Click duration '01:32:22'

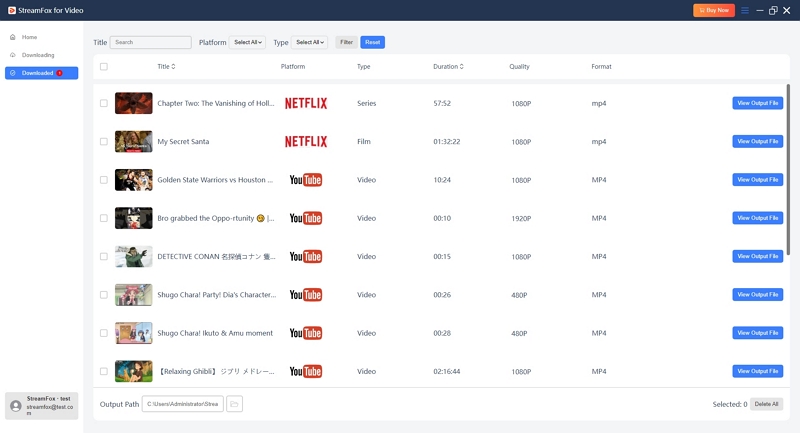click(446, 141)
